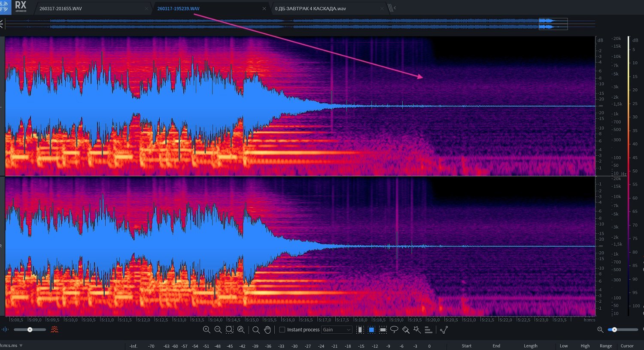Expand the tab overflow list arrow
Screen dimensions: 644x350
395,8
